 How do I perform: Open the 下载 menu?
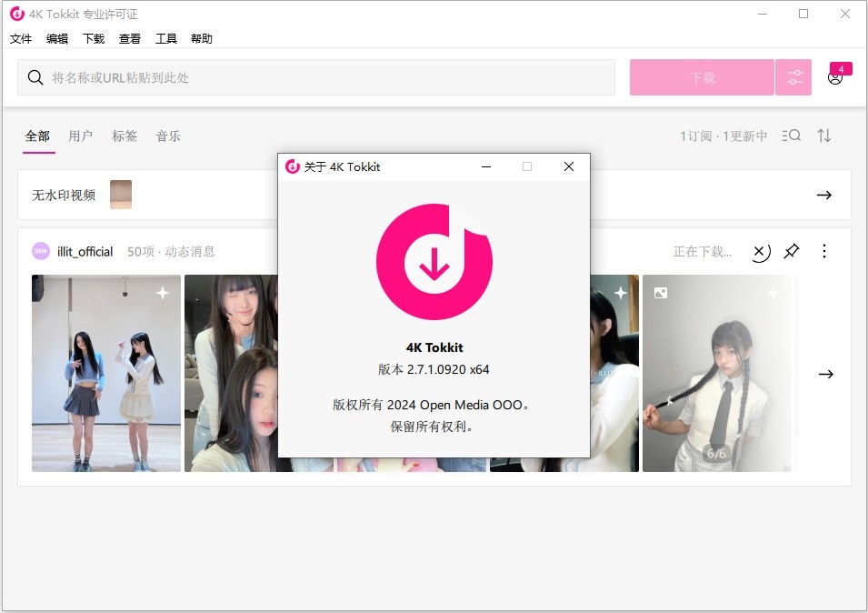(x=94, y=39)
